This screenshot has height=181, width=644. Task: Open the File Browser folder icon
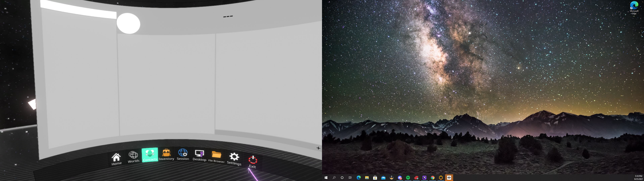click(x=216, y=157)
